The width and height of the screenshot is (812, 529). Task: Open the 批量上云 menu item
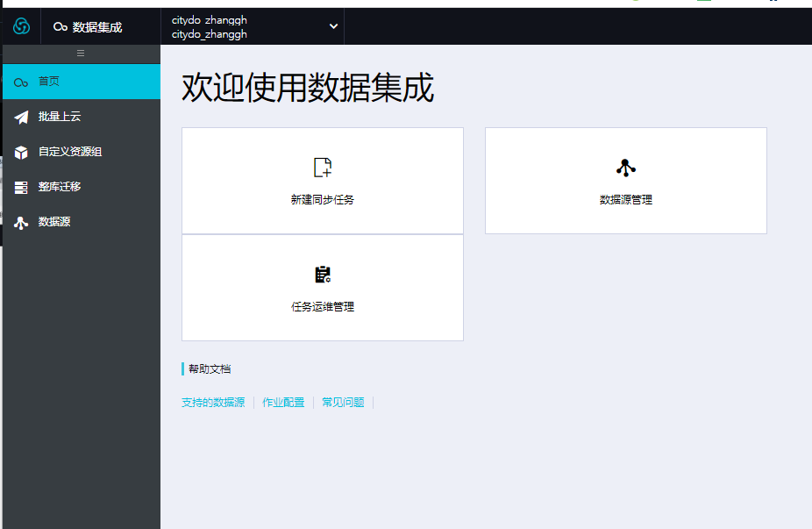pyautogui.click(x=82, y=117)
